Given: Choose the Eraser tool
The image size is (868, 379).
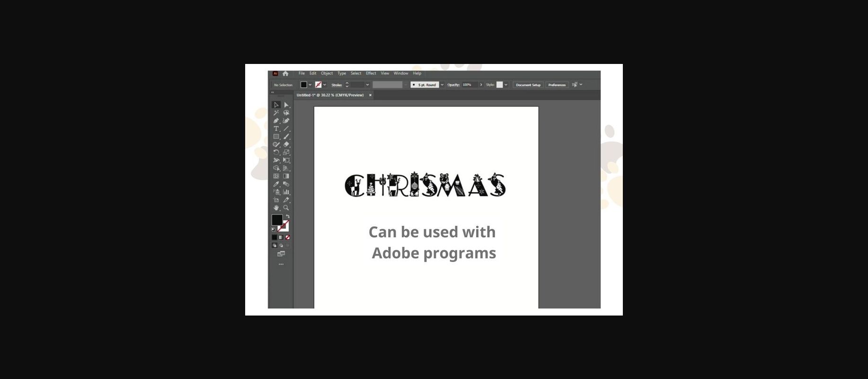Looking at the screenshot, I should pyautogui.click(x=286, y=144).
